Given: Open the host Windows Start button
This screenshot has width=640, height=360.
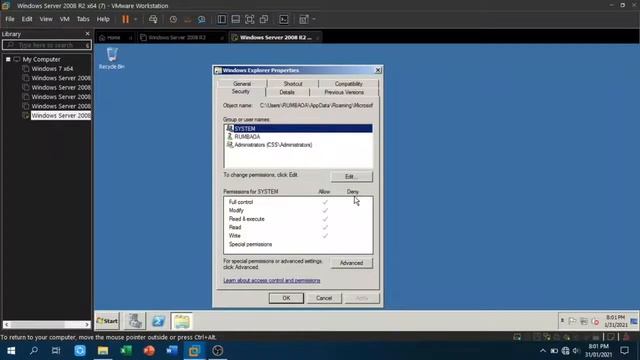Looking at the screenshot, I should (x=11, y=351).
